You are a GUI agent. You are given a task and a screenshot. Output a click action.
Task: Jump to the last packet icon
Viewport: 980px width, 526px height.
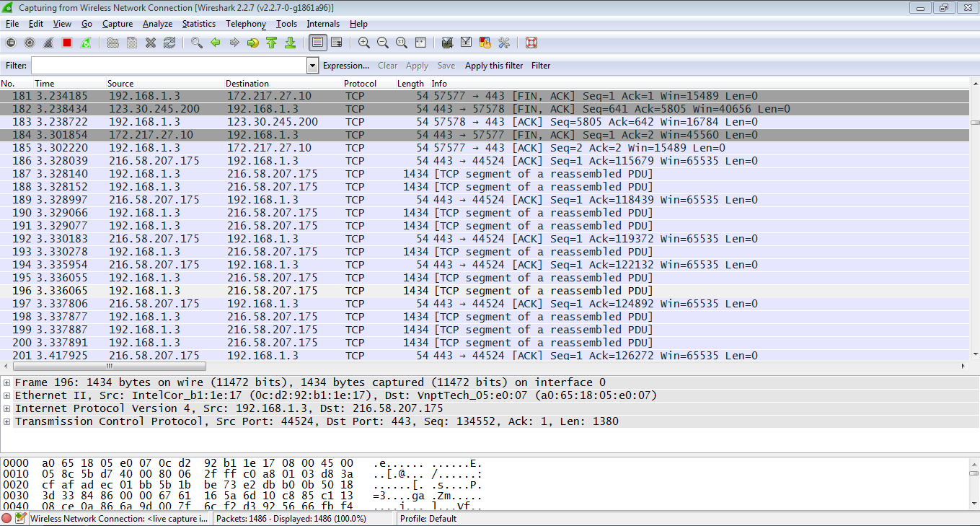tap(290, 43)
